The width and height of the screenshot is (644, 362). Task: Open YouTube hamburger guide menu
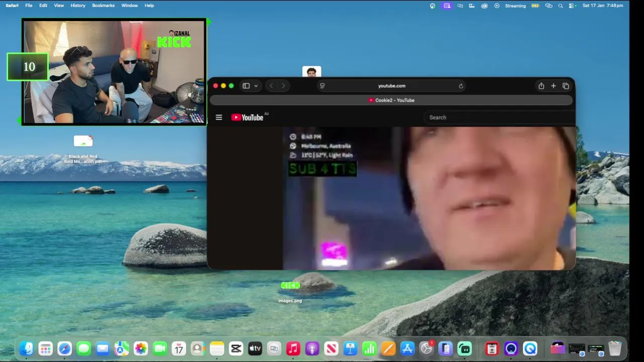[219, 117]
